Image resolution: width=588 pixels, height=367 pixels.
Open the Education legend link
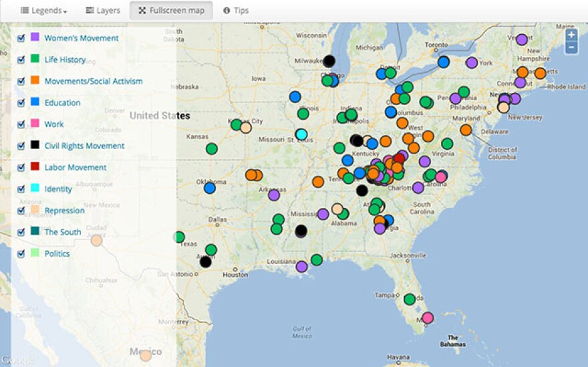pos(62,103)
